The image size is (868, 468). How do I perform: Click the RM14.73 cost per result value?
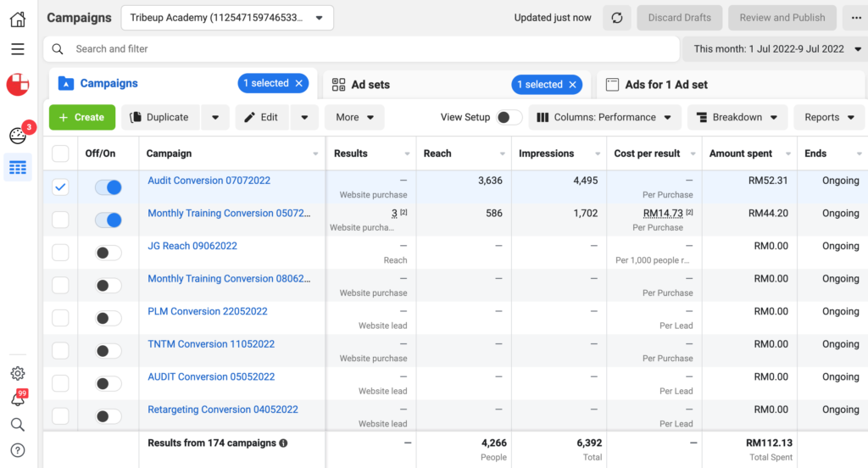click(x=663, y=214)
